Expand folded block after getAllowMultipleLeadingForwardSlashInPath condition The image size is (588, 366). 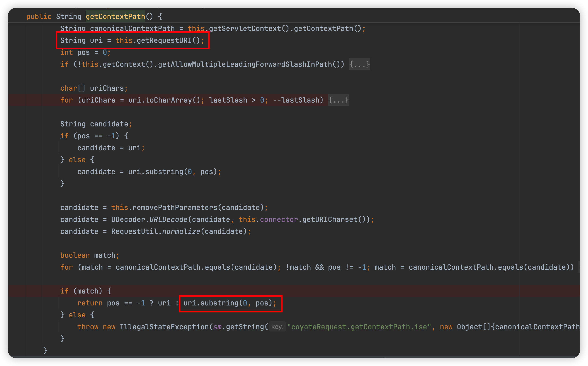point(359,64)
